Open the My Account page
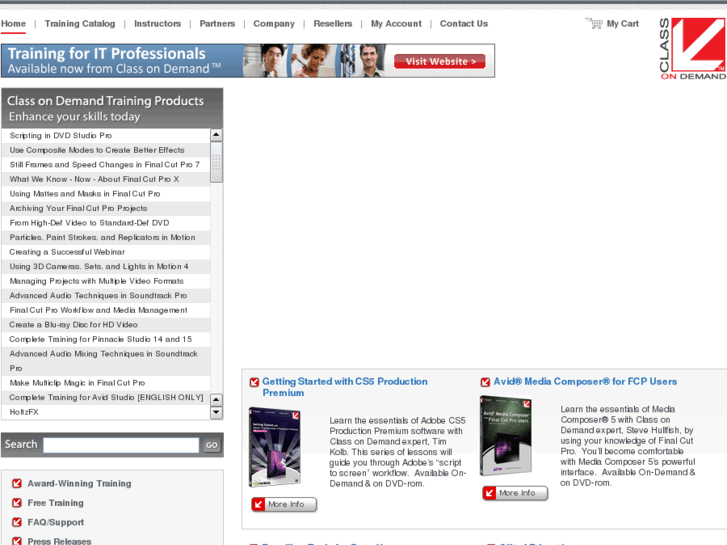 point(396,24)
